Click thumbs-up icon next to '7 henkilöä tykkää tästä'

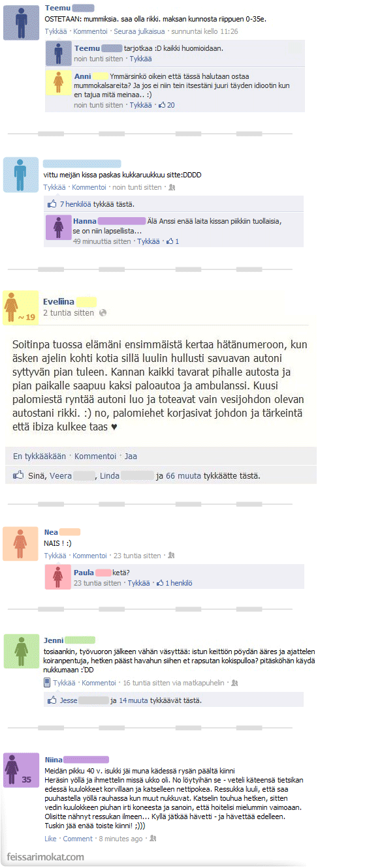(x=52, y=204)
